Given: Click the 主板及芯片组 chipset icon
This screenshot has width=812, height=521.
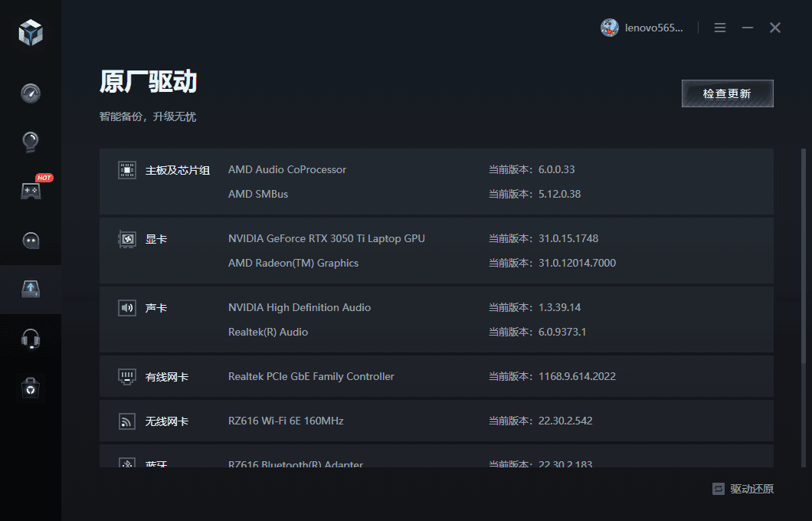Looking at the screenshot, I should point(127,170).
